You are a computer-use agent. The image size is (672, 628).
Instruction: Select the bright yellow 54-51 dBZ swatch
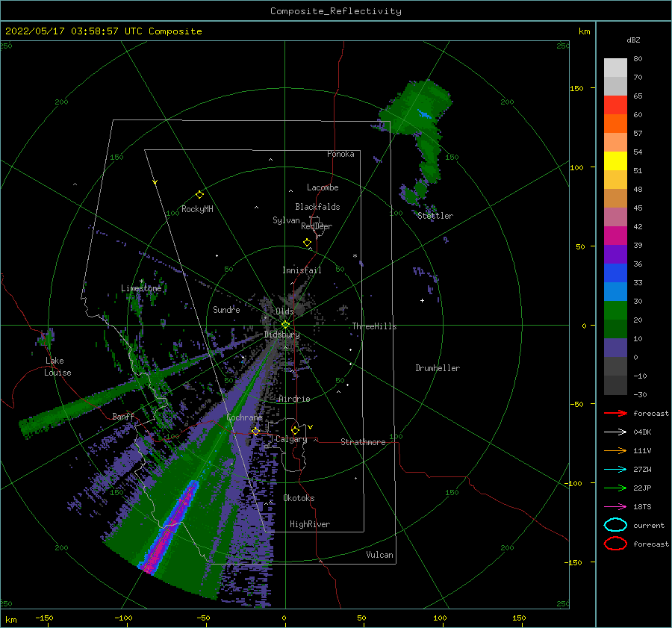point(615,161)
